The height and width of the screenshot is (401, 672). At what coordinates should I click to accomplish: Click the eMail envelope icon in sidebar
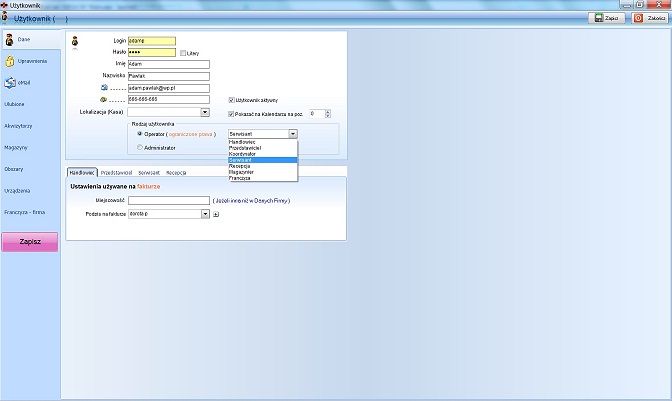10,83
